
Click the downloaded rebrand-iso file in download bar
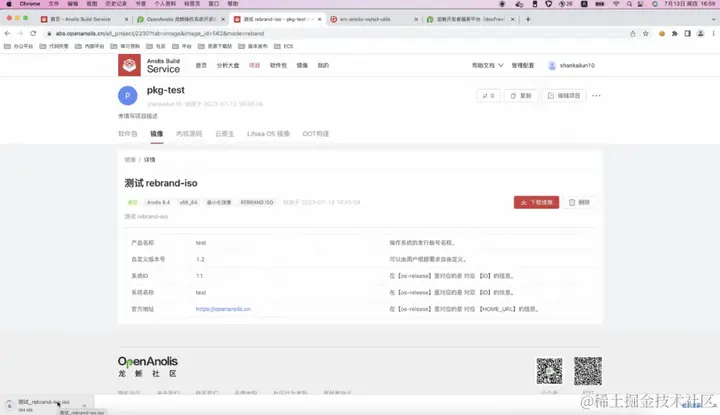pos(44,404)
